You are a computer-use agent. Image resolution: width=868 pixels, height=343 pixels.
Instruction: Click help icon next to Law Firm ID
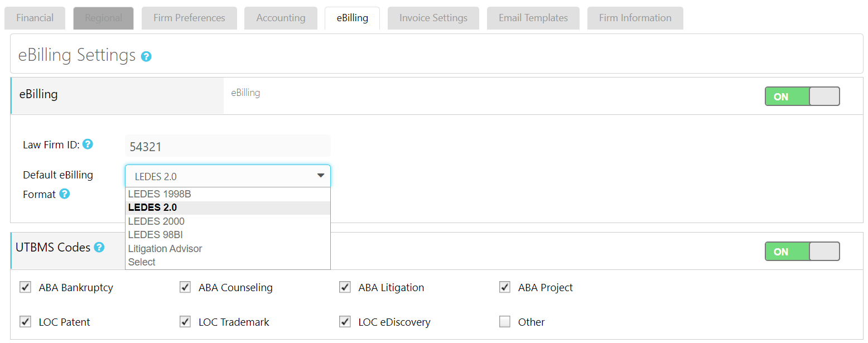[88, 144]
